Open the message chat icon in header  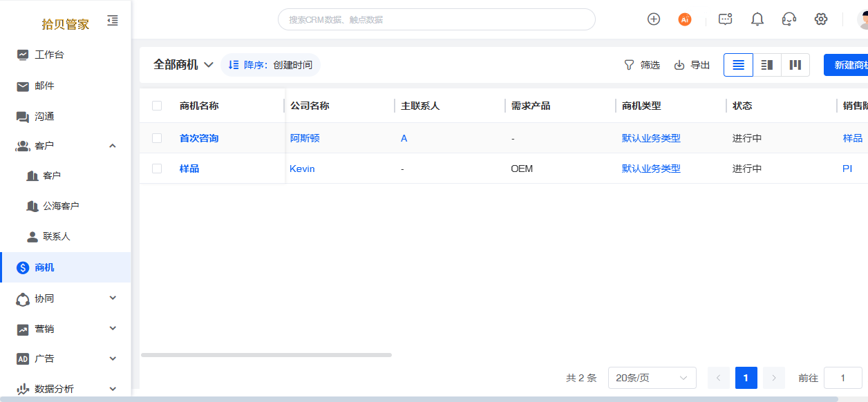point(725,19)
